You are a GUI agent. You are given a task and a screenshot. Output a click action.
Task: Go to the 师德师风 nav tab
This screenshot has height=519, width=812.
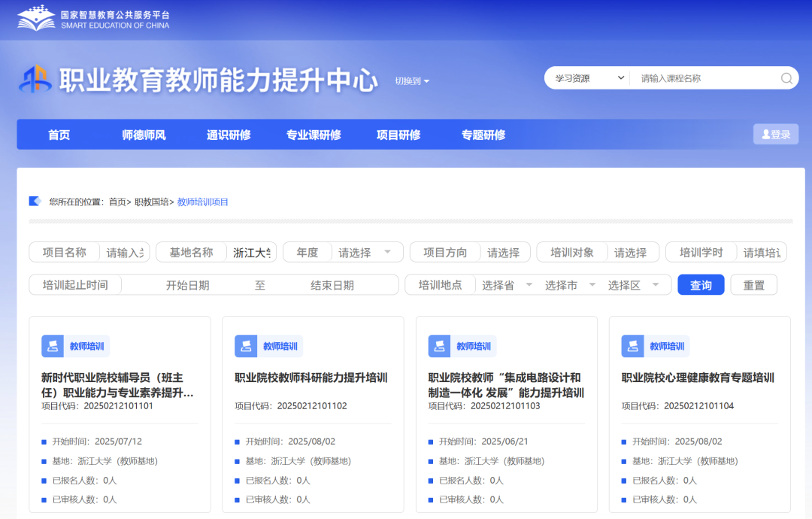[x=144, y=135]
